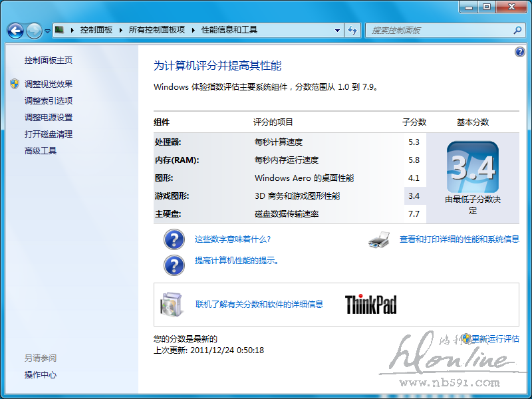Click the search magnifier icon

517,31
